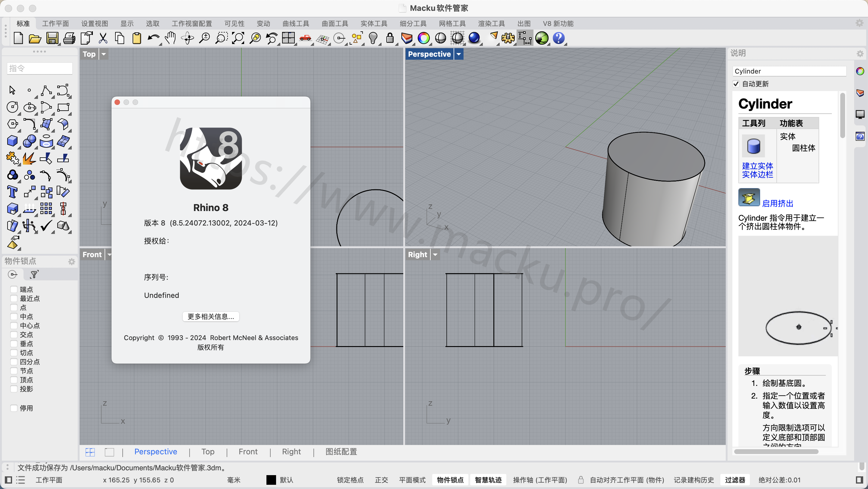Click the filter funnel icon in object snaps

click(34, 275)
